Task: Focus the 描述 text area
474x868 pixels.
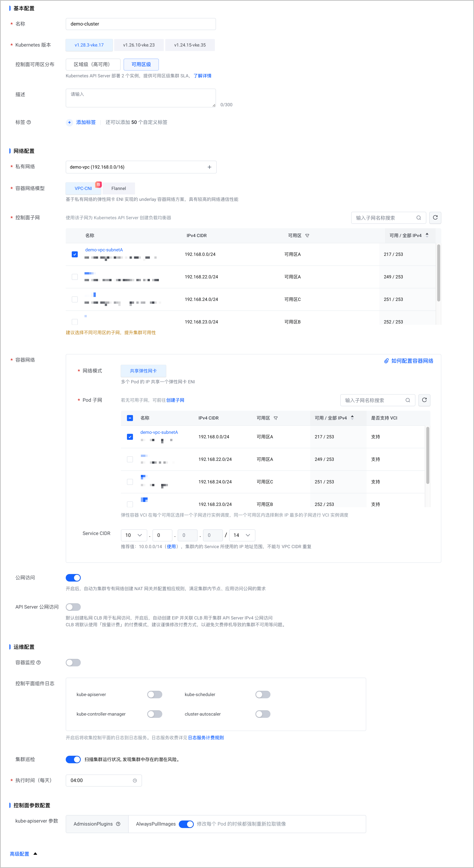Action: pos(141,98)
